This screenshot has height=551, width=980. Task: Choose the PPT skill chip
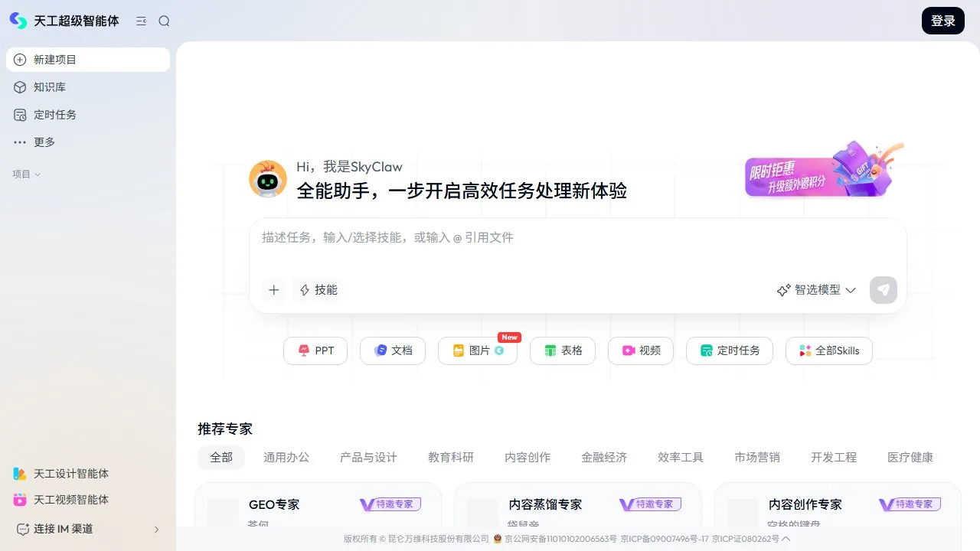pyautogui.click(x=315, y=350)
